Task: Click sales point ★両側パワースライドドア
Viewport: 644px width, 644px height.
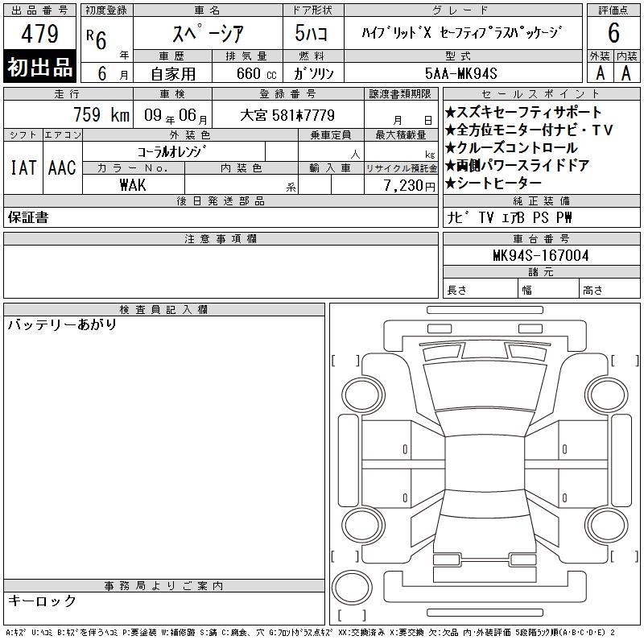Action: point(517,165)
